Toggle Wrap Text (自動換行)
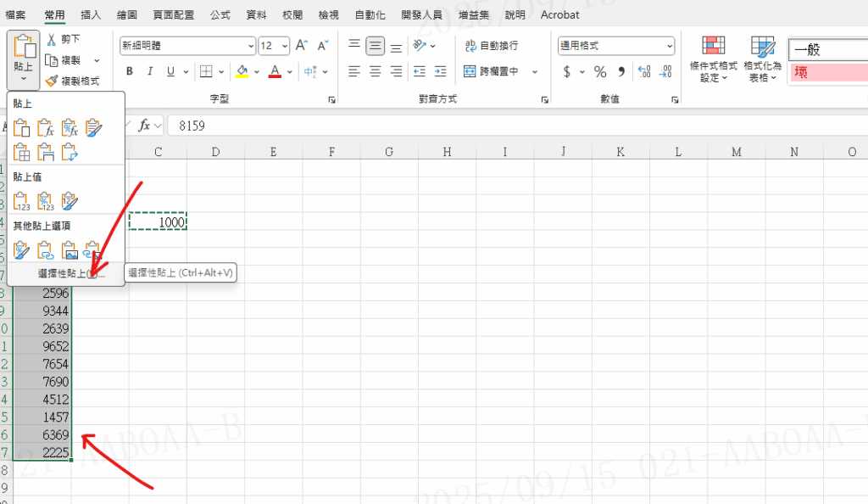868x504 pixels. click(491, 46)
